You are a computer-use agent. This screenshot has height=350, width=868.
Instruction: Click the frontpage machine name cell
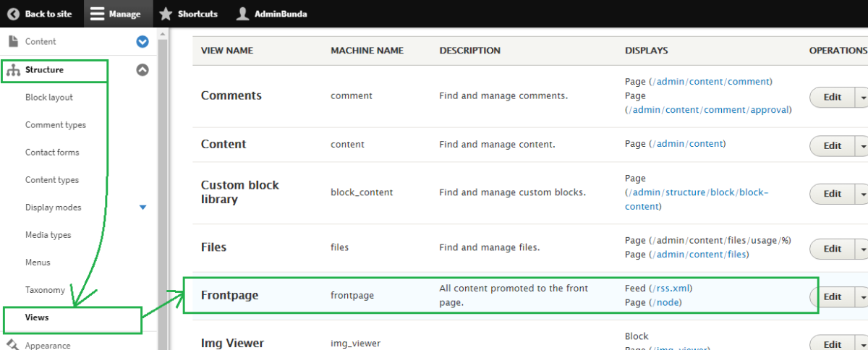tap(352, 296)
